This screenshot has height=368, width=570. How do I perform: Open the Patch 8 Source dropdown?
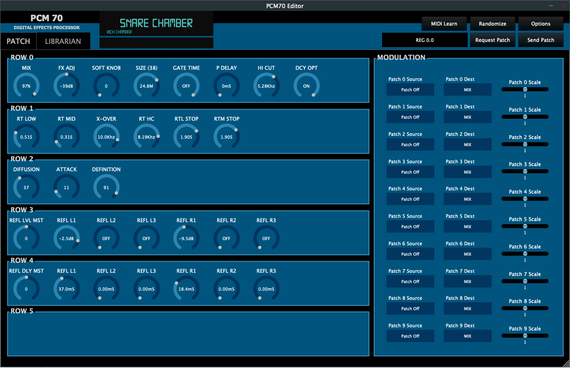410,308
